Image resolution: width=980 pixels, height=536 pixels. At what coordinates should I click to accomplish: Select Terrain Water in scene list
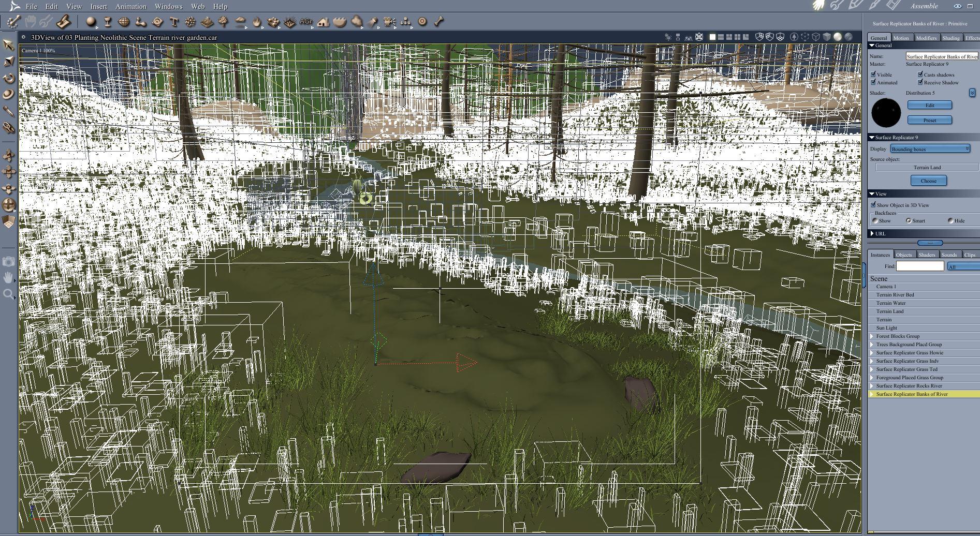point(924,303)
